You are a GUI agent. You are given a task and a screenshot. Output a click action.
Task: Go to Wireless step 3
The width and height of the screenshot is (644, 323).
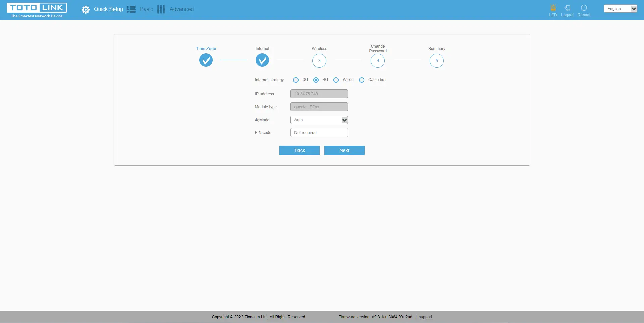(319, 61)
